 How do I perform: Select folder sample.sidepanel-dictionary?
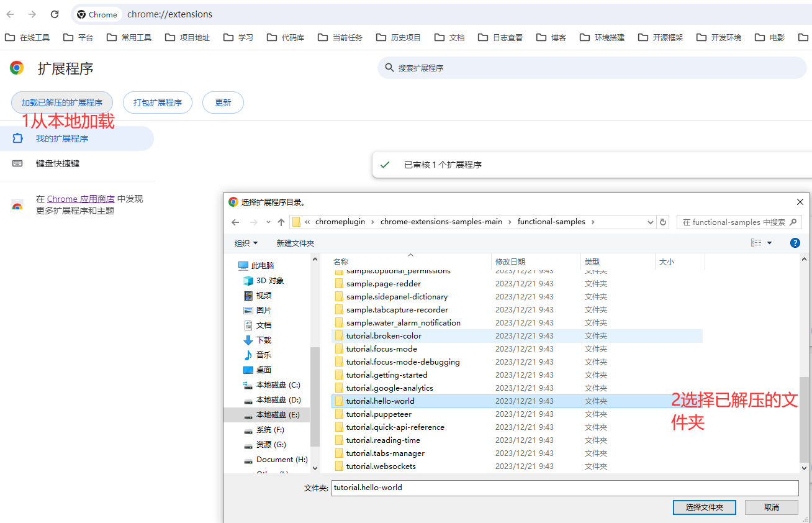point(517,297)
